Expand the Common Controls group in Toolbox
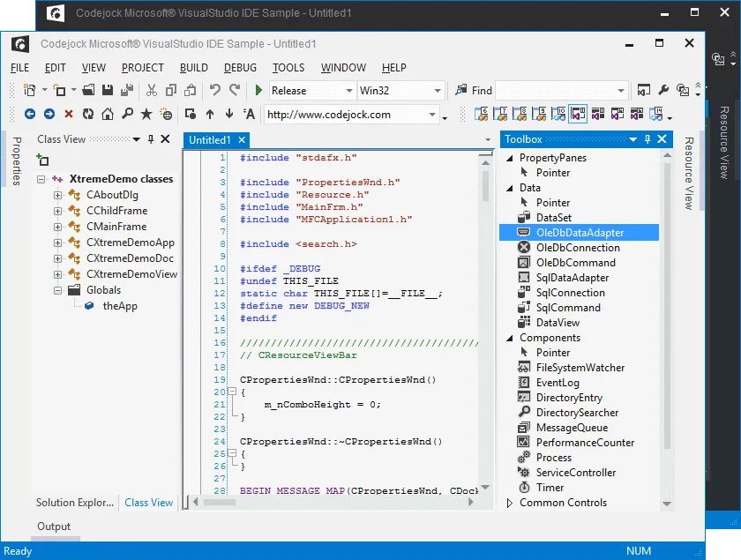Screen dimensions: 741x560 [x=510, y=503]
